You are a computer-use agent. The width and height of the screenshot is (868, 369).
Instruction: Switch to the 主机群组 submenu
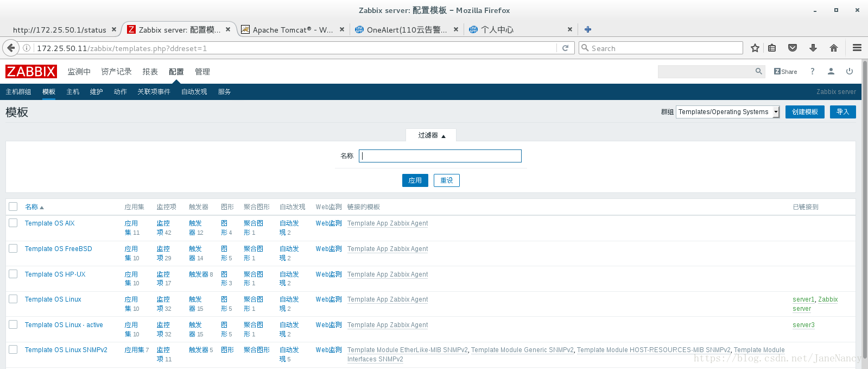pyautogui.click(x=18, y=92)
